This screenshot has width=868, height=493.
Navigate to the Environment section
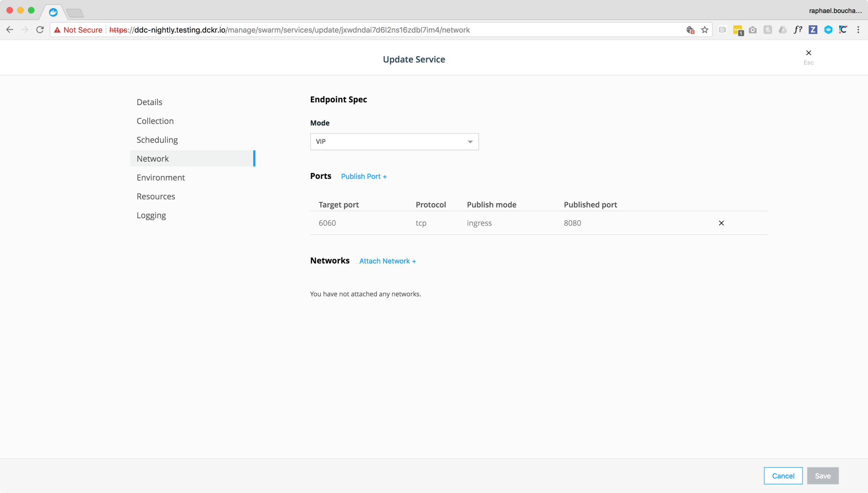160,177
